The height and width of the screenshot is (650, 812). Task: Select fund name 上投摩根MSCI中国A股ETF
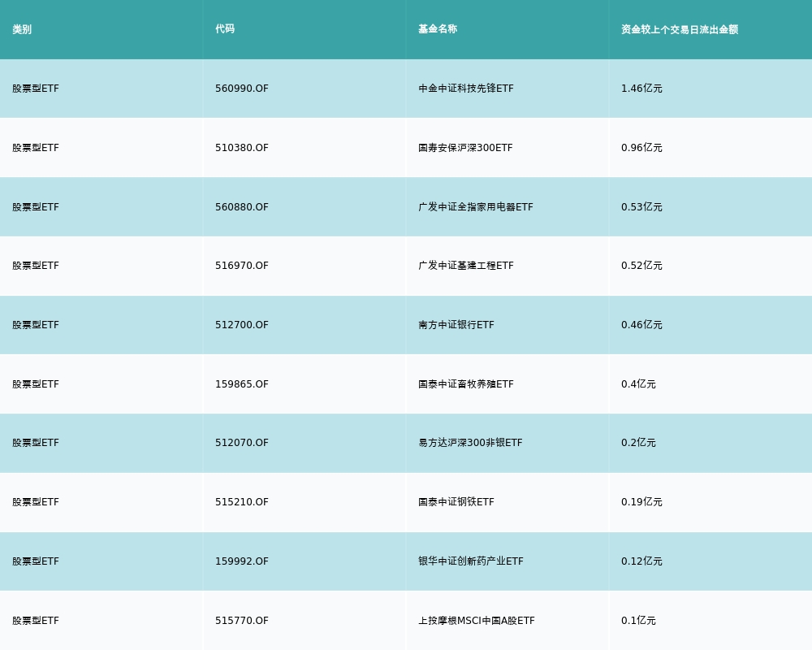(x=477, y=621)
